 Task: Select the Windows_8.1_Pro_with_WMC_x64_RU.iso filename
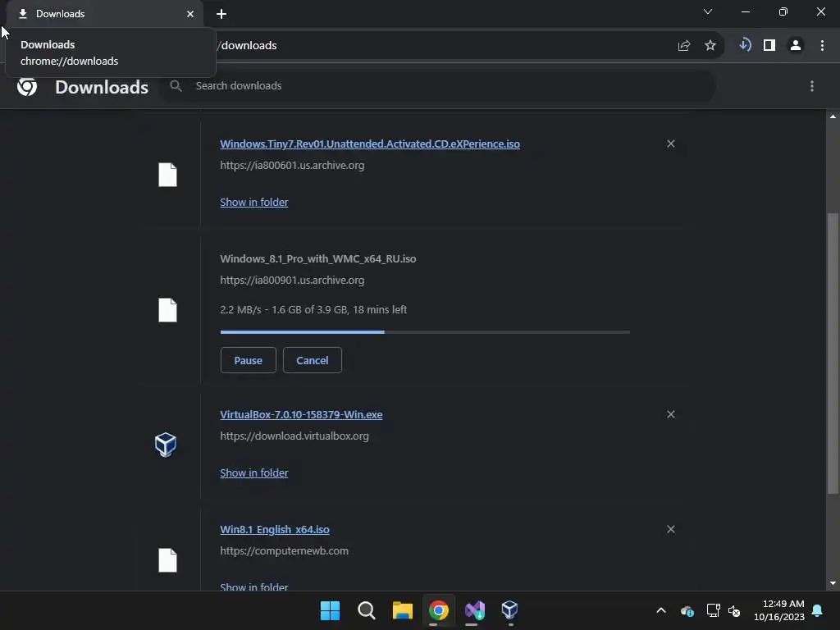coord(317,258)
